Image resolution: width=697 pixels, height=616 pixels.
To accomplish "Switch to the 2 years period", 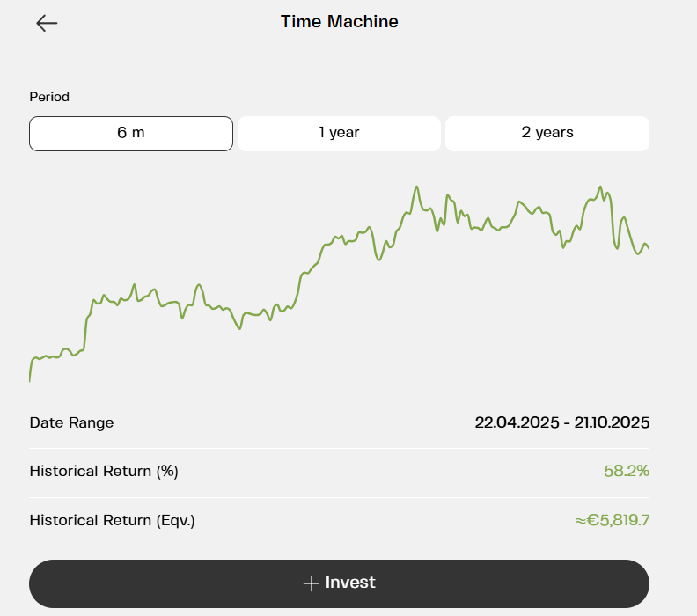I will click(547, 133).
